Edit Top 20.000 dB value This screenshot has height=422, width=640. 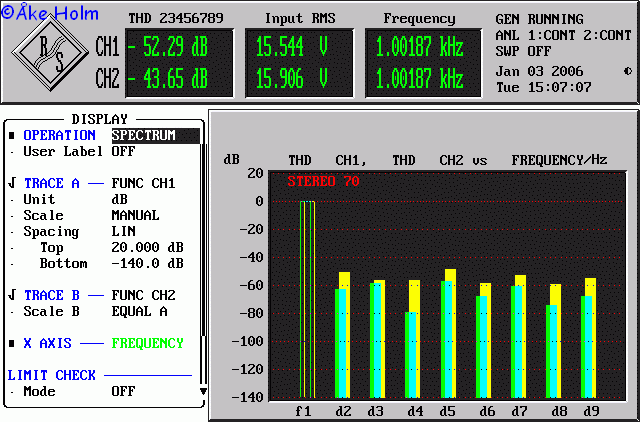click(x=147, y=247)
